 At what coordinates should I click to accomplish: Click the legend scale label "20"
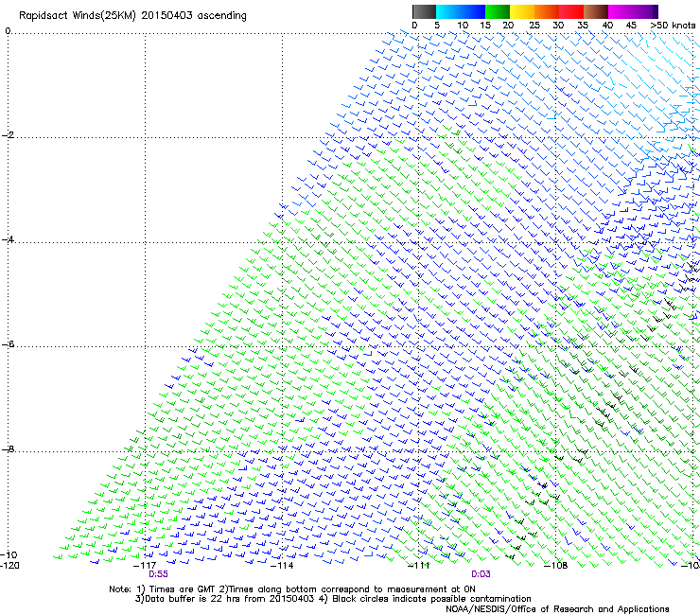pyautogui.click(x=508, y=26)
